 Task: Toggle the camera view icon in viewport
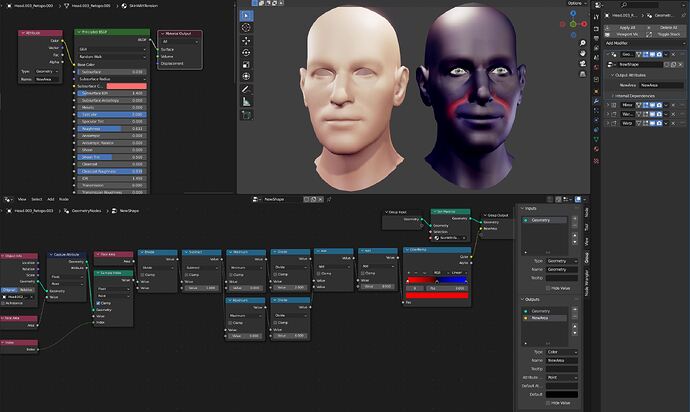[583, 64]
